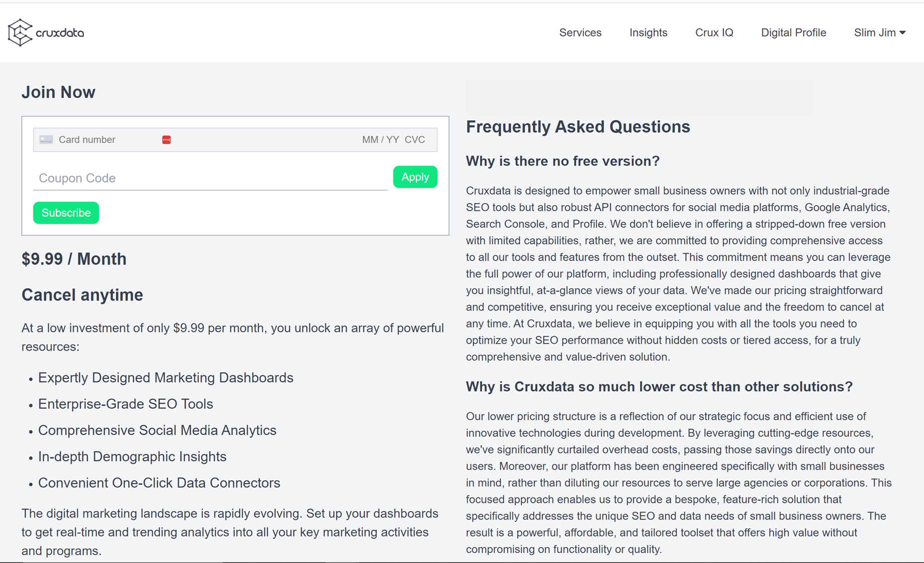Click Enterprise-Grade SEO Tools item

pos(126,404)
